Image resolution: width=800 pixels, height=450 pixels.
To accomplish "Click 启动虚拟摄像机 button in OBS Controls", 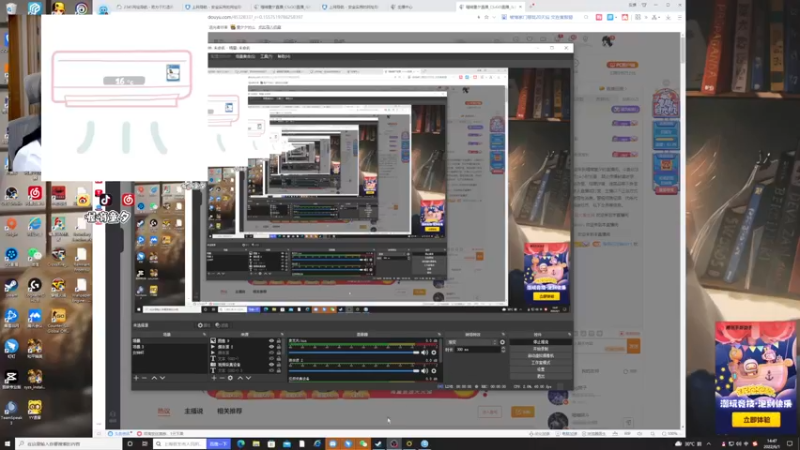I will (x=540, y=356).
